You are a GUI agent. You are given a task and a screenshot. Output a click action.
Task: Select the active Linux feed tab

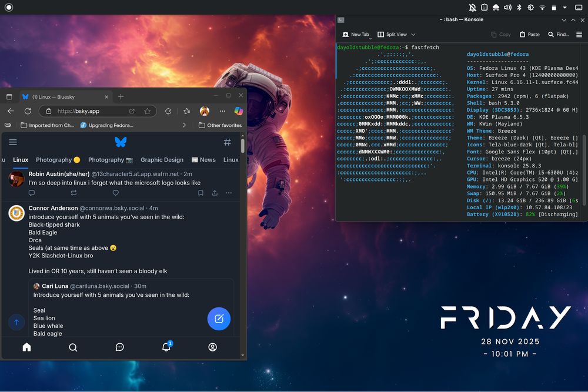[21, 160]
